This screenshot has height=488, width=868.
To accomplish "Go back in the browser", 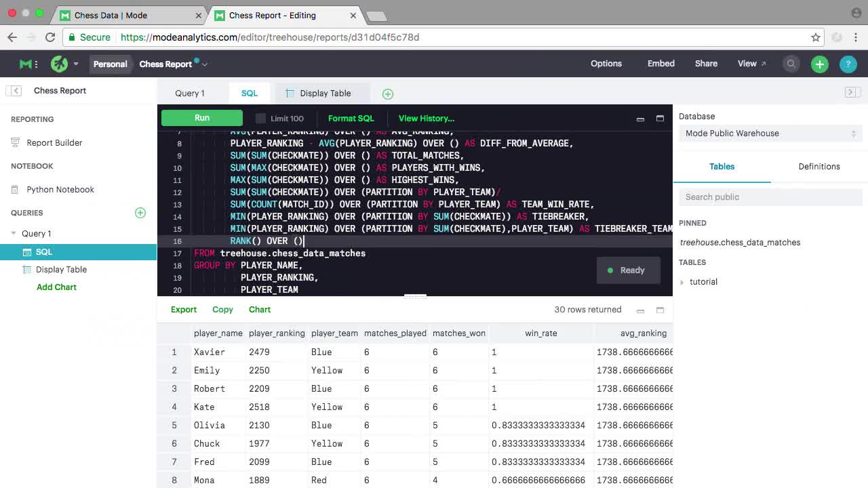I will pyautogui.click(x=12, y=37).
